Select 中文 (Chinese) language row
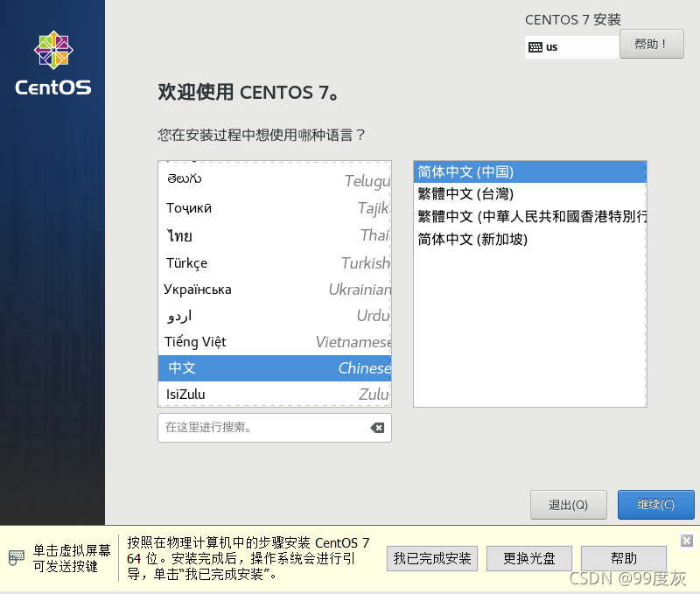Viewport: 700px width, 594px height. [x=275, y=368]
